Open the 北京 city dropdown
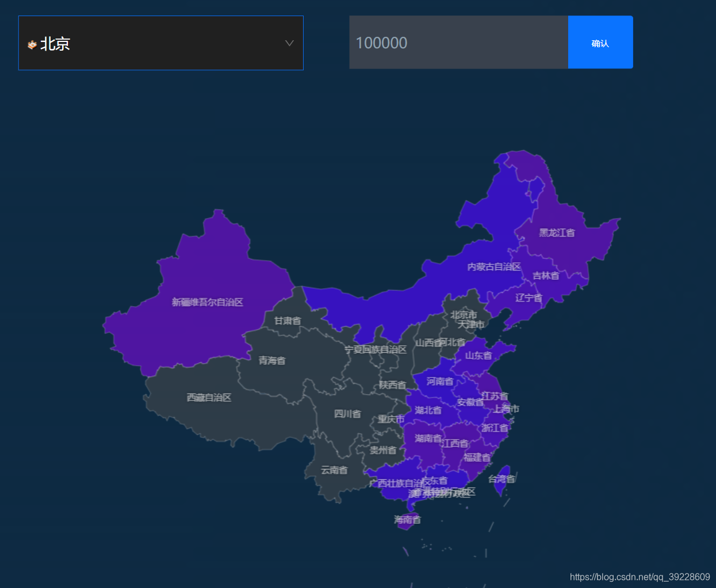The width and height of the screenshot is (716, 588). [161, 43]
